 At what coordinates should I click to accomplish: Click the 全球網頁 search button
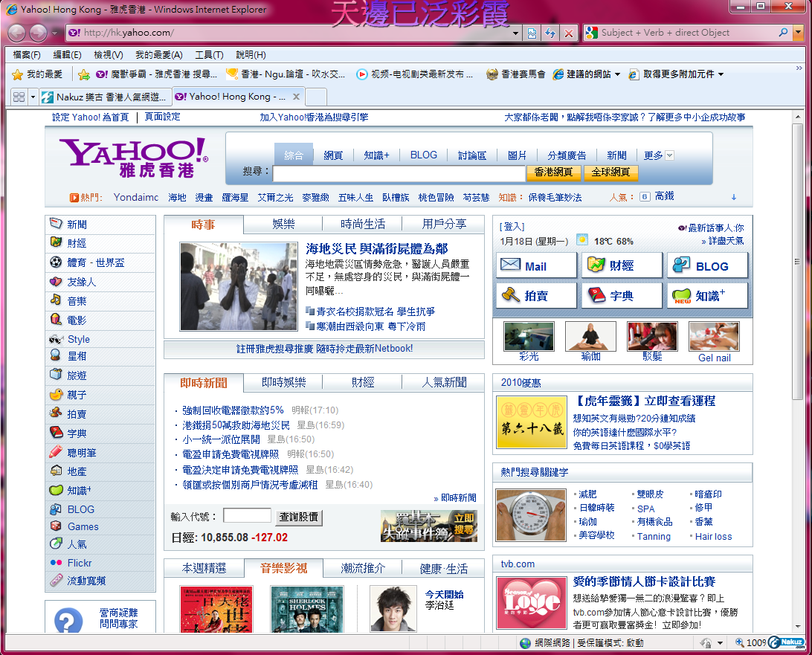click(610, 172)
